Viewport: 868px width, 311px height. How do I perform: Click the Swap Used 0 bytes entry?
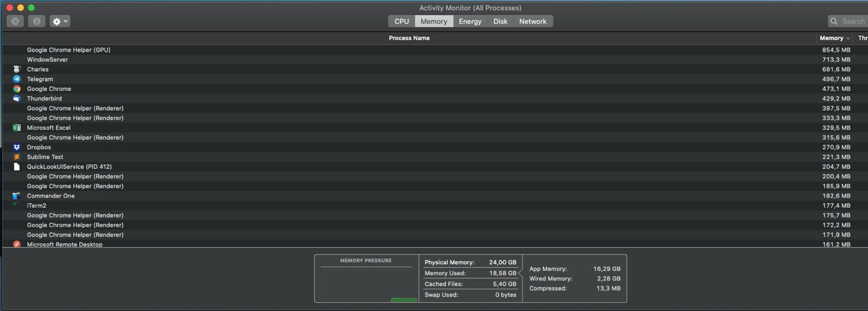[x=470, y=295]
